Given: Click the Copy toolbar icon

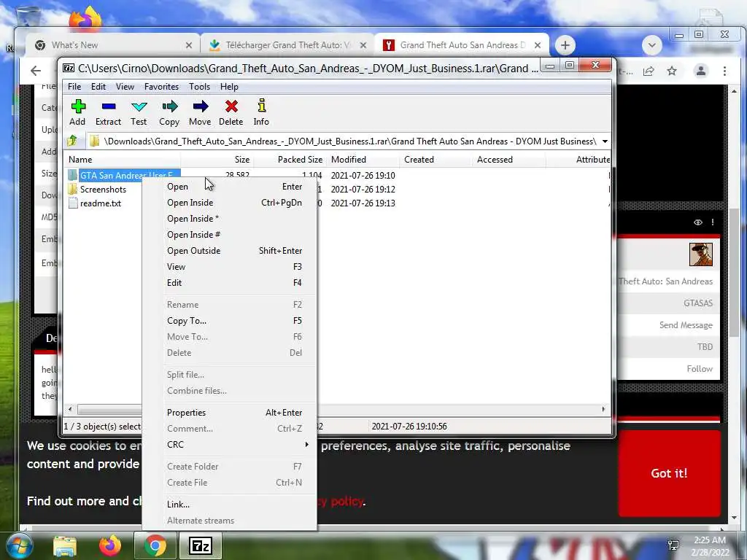Looking at the screenshot, I should point(169,106).
